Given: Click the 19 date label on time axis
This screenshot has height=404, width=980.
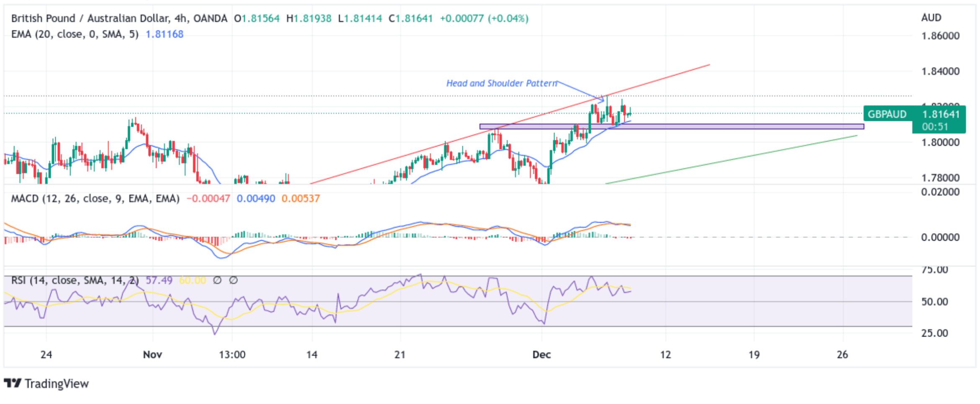Looking at the screenshot, I should pos(754,355).
